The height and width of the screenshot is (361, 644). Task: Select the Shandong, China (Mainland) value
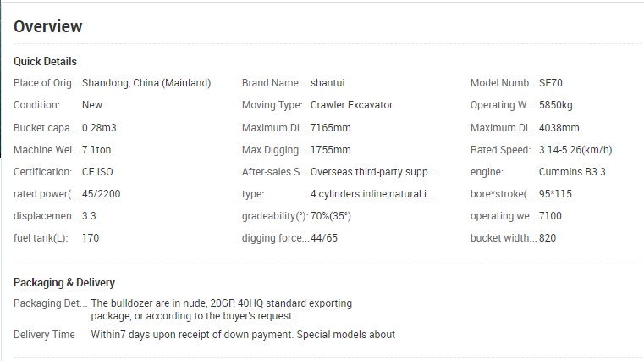coord(146,83)
